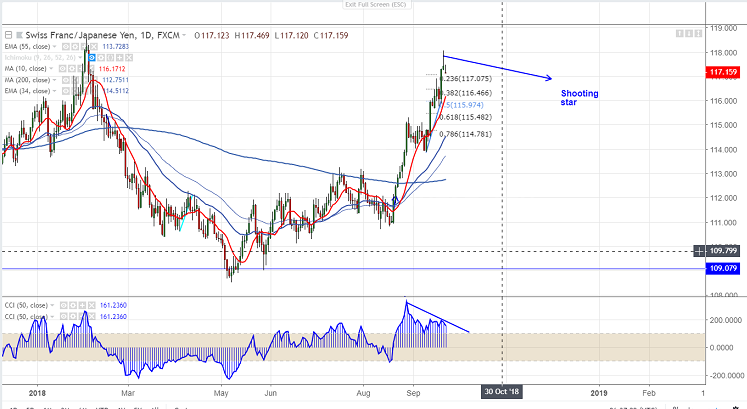Click the Mar label on time axis

point(128,393)
